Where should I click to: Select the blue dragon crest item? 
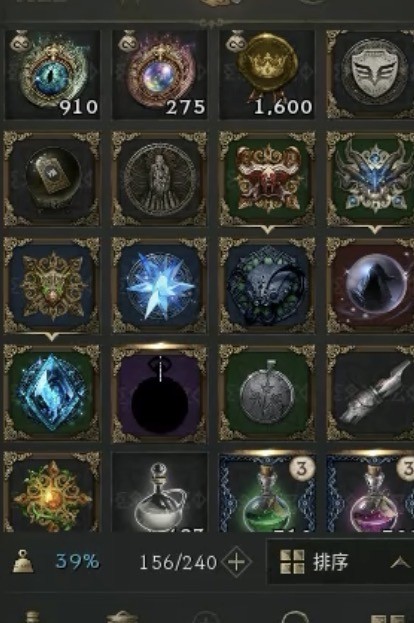point(370,179)
